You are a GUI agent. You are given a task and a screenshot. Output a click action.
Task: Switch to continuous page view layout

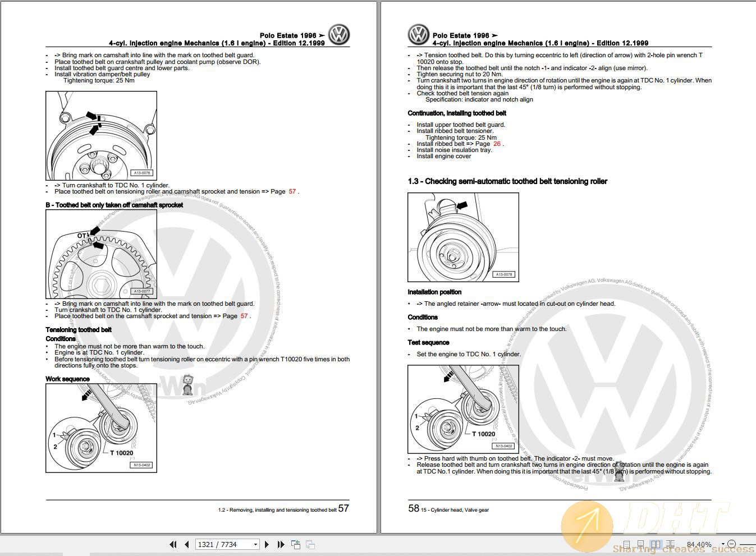coord(641,544)
